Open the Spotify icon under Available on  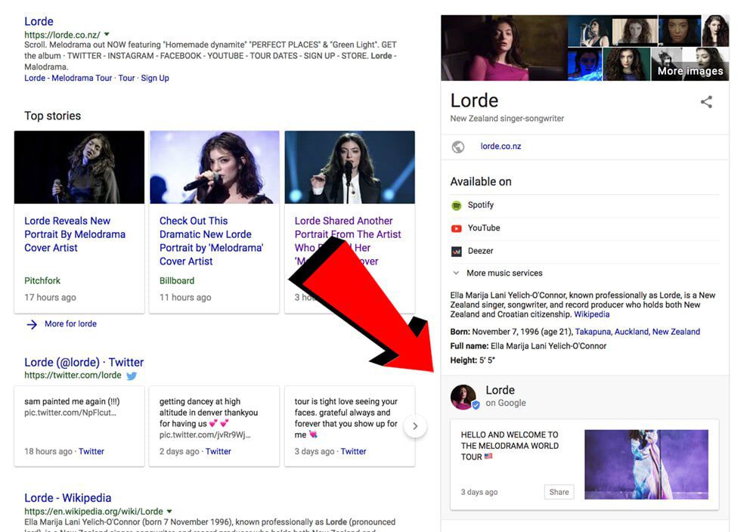click(x=456, y=206)
